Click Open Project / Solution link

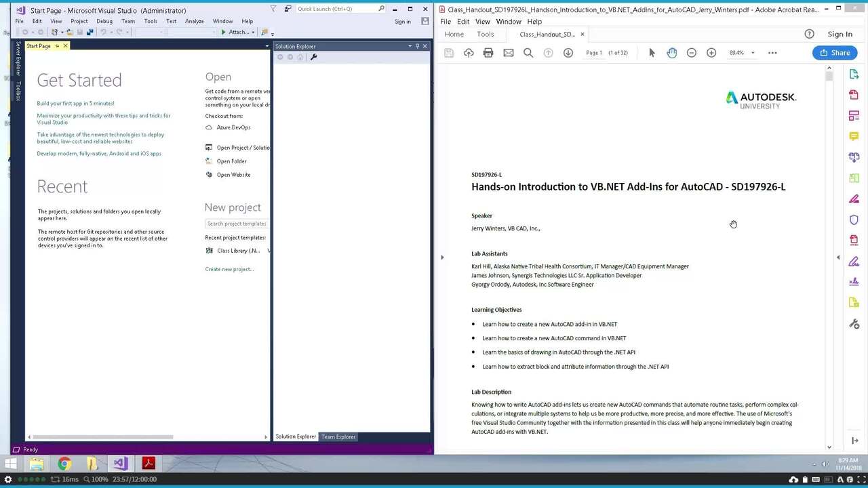243,148
